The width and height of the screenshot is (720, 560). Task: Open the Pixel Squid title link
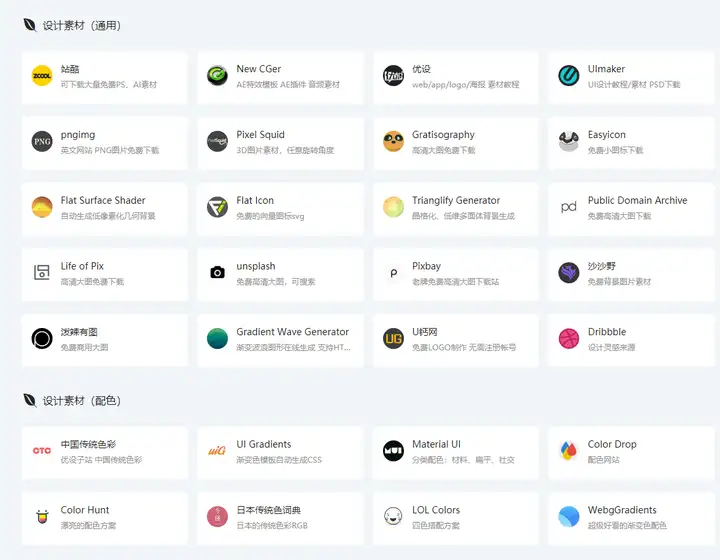coord(260,134)
